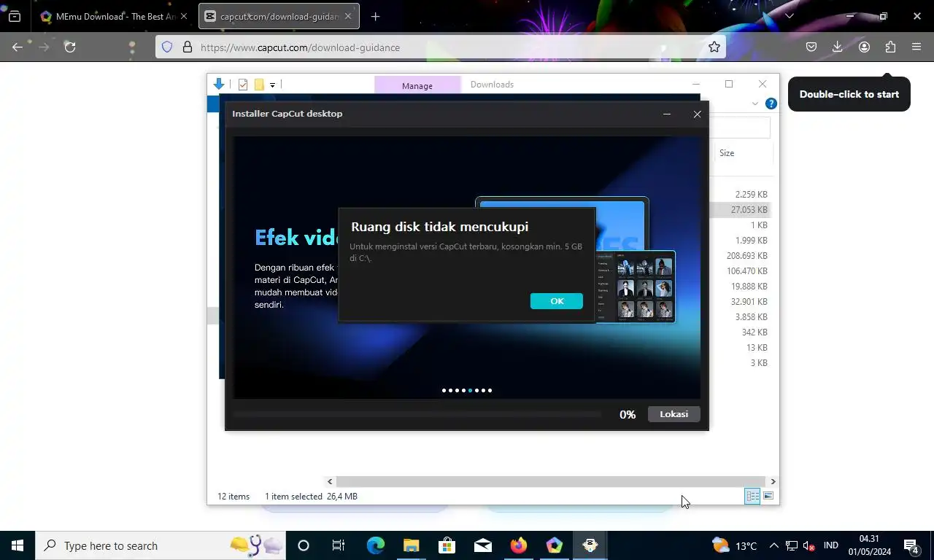Expand the Explorer ribbon chevron
This screenshot has height=560, width=934.
pyautogui.click(x=755, y=104)
